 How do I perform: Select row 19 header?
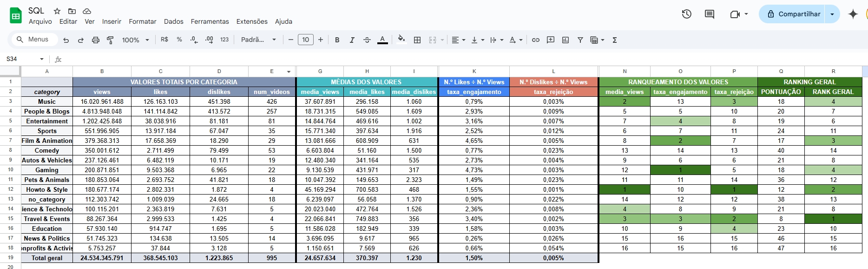tap(10, 257)
